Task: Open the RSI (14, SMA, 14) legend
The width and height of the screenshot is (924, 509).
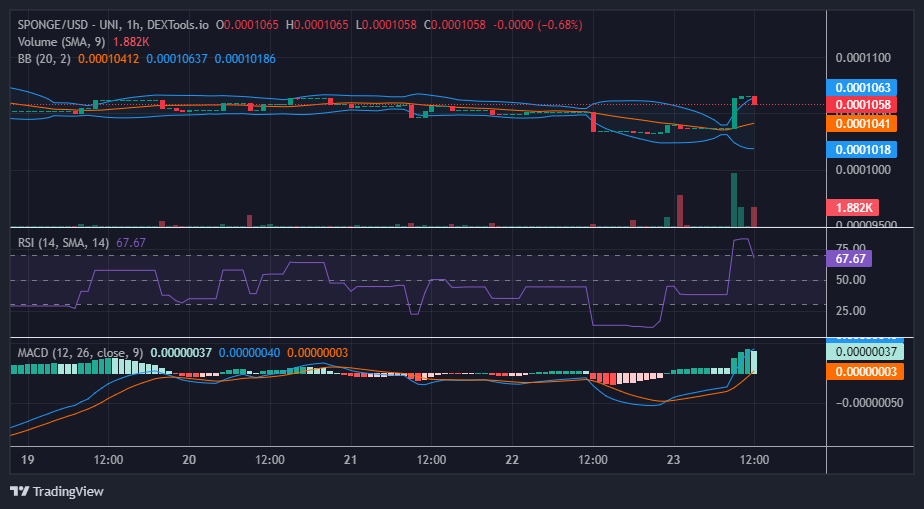Action: pos(63,243)
